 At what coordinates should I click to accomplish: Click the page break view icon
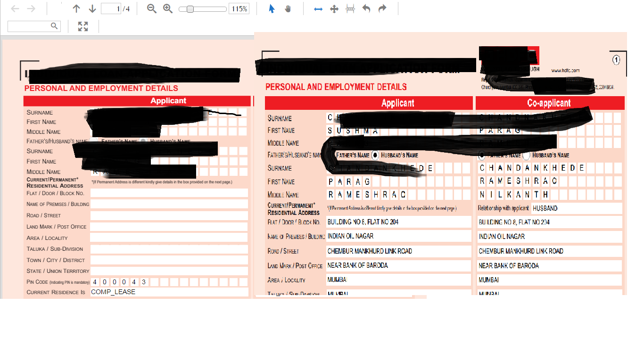pos(350,9)
